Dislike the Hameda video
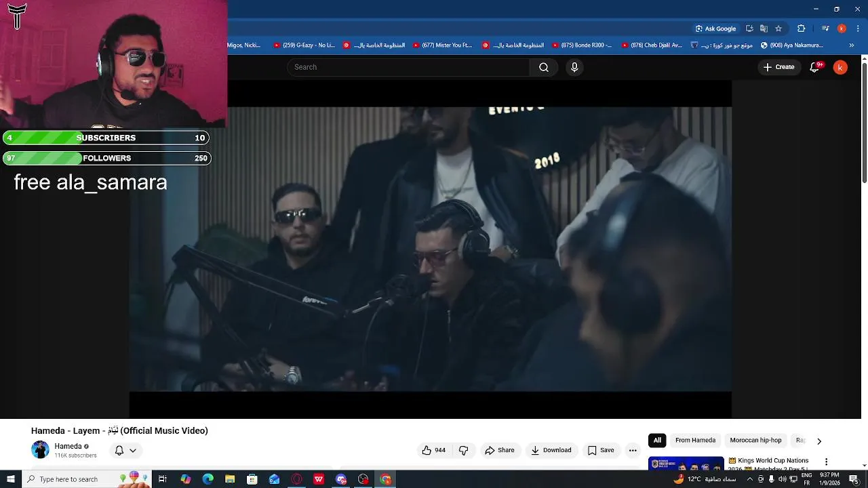The height and width of the screenshot is (488, 868). tap(464, 450)
